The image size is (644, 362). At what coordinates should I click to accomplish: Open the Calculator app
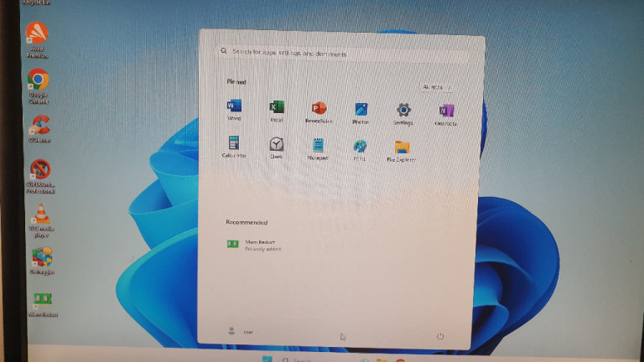[234, 143]
